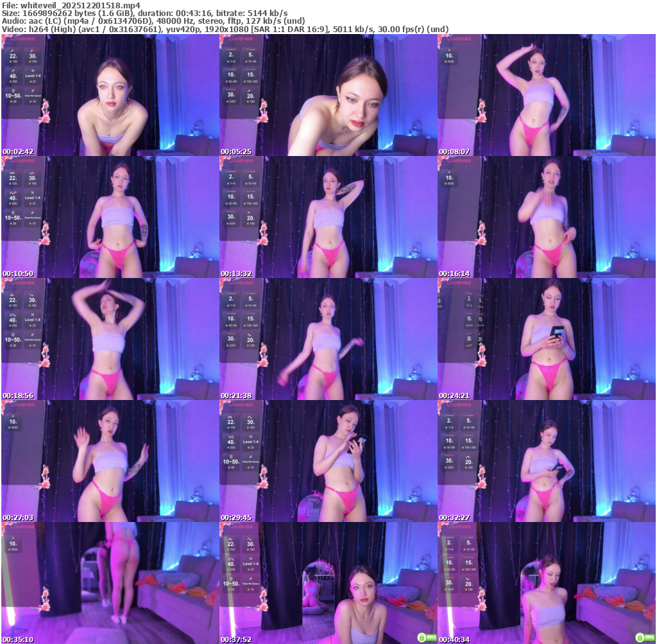Open the thumbnail at timestamp 00:02:42
The image size is (657, 644).
tap(110, 95)
